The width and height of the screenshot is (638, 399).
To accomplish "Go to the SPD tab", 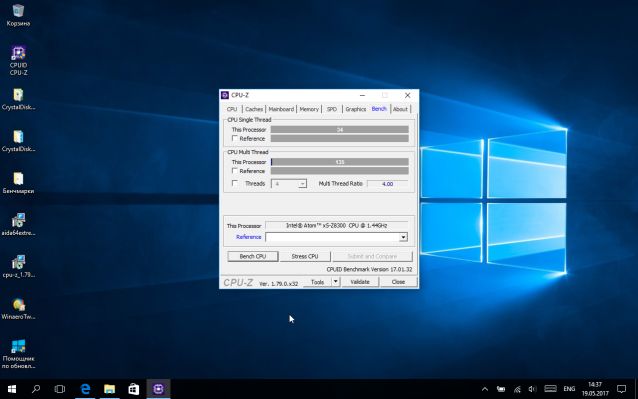I will 332,109.
